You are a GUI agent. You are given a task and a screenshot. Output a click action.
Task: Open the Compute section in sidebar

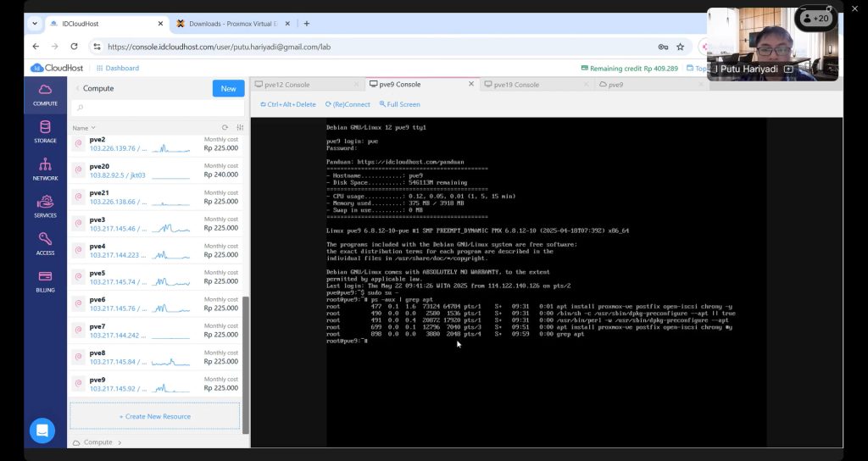[x=45, y=95]
